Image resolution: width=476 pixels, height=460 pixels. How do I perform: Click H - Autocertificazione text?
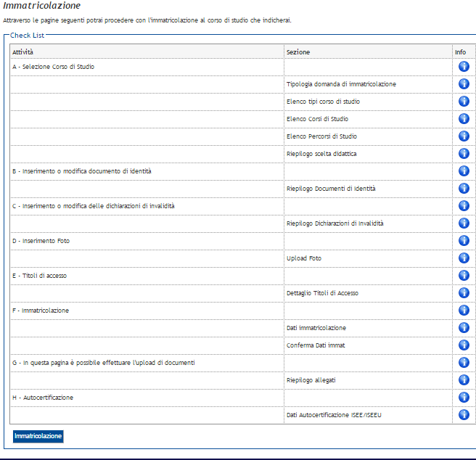point(43,398)
